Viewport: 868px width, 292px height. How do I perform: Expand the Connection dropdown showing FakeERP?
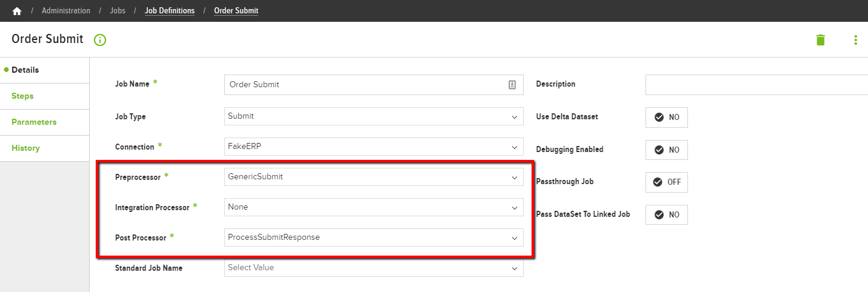click(x=374, y=147)
